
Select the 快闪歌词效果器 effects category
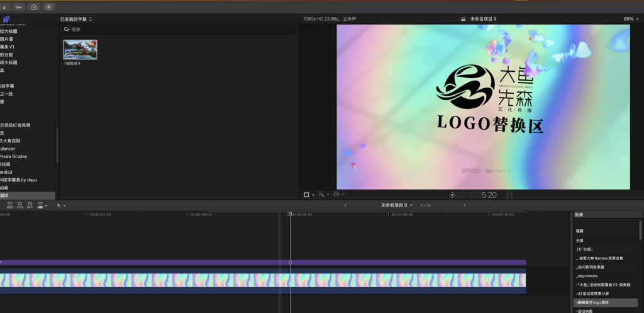pyautogui.click(x=590, y=267)
